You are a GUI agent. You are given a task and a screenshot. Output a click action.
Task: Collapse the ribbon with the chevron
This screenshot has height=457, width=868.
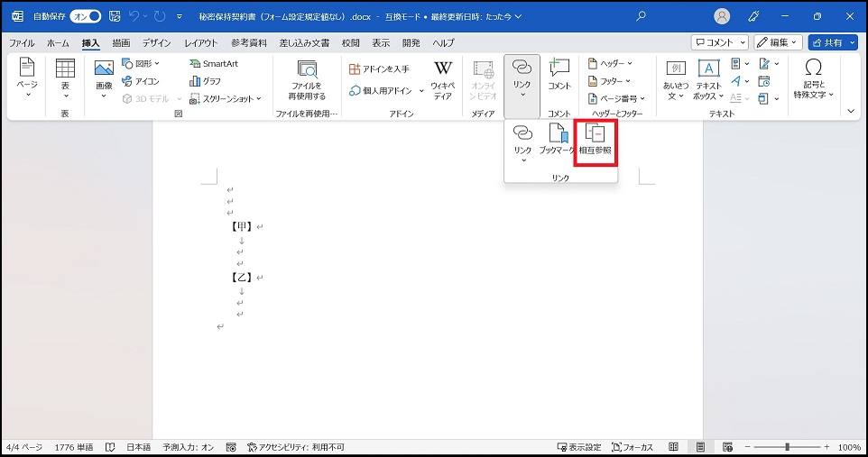click(852, 111)
